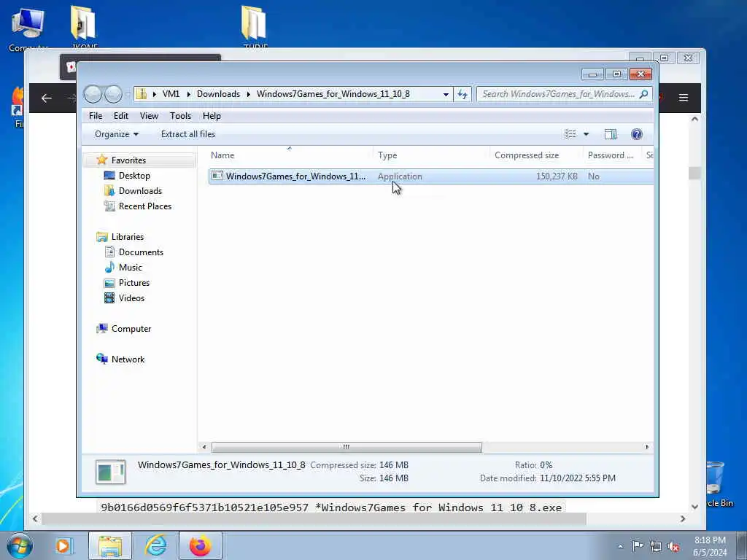The height and width of the screenshot is (560, 747).
Task: Toggle the preview pane icon
Action: pyautogui.click(x=611, y=134)
